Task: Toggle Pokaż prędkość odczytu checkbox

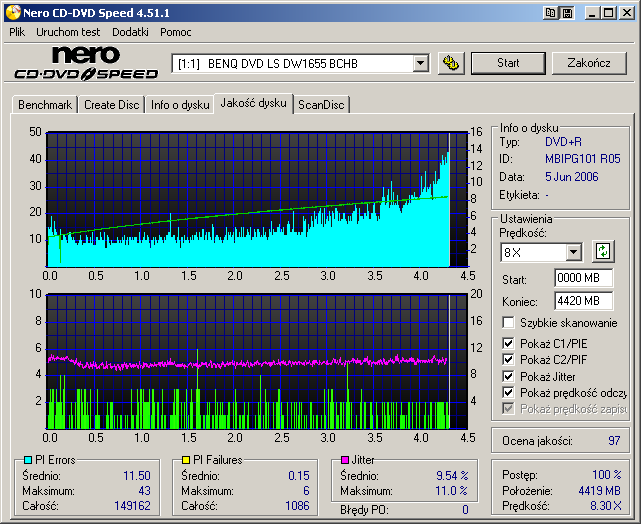Action: (x=508, y=392)
